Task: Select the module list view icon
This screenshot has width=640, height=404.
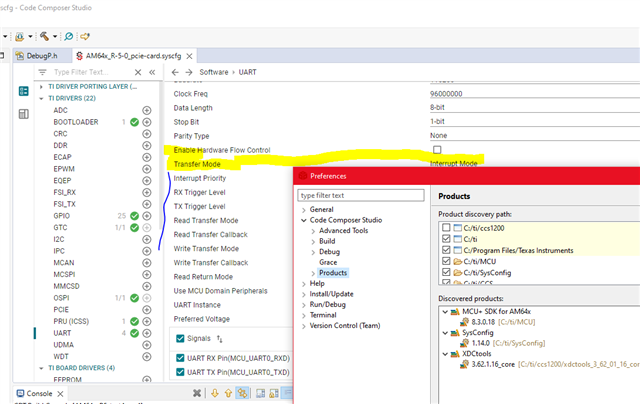Action: (x=24, y=91)
